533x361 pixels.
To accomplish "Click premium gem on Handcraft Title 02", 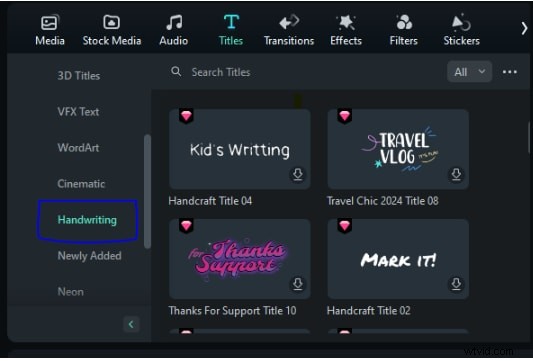I will (345, 226).
